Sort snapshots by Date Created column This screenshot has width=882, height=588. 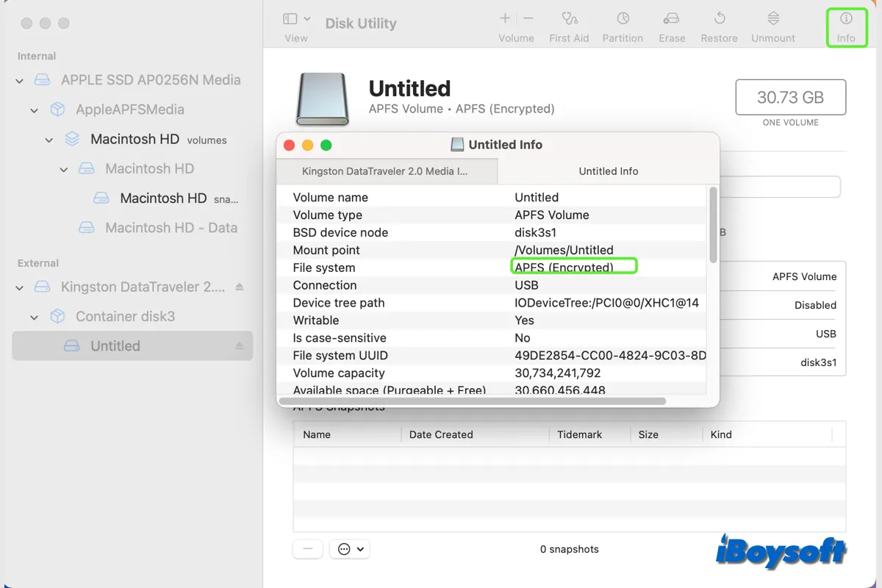[x=475, y=434]
